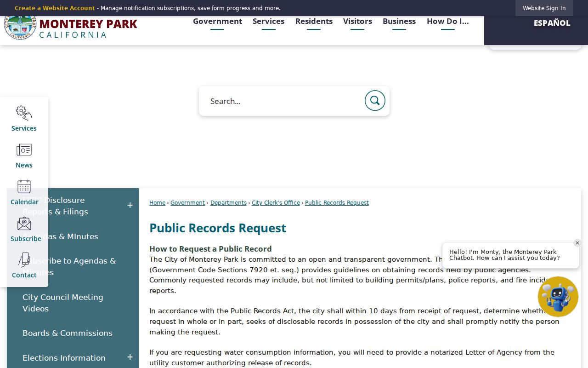Go to Government breadcrumb link
588x368 pixels.
[187, 203]
